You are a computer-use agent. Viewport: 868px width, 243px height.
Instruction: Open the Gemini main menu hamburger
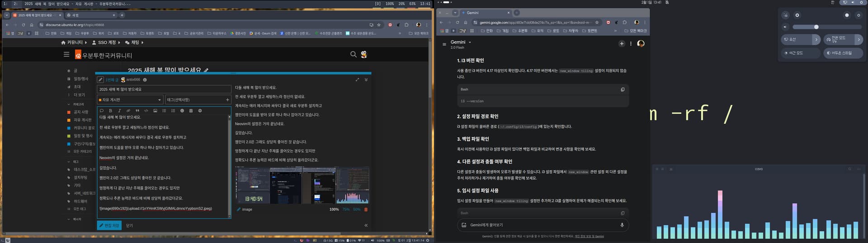point(444,44)
